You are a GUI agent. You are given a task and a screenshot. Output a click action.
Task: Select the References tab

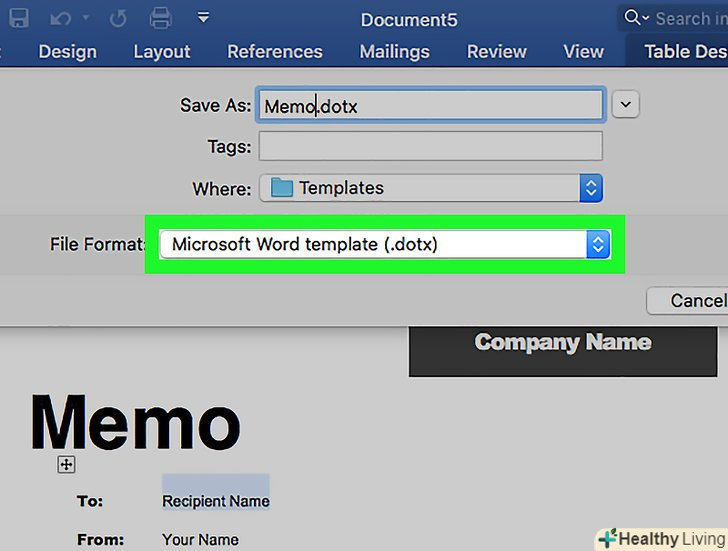point(275,52)
